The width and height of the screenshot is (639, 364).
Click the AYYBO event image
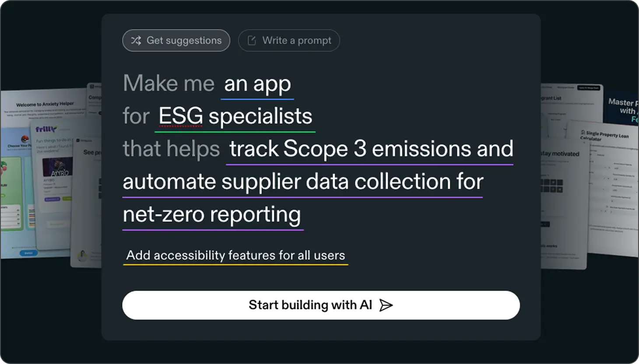click(57, 167)
